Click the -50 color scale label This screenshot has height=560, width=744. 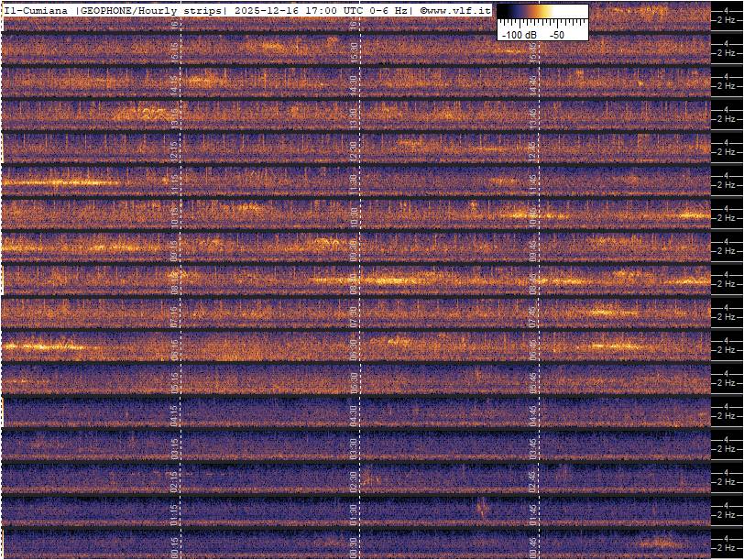[x=556, y=34]
